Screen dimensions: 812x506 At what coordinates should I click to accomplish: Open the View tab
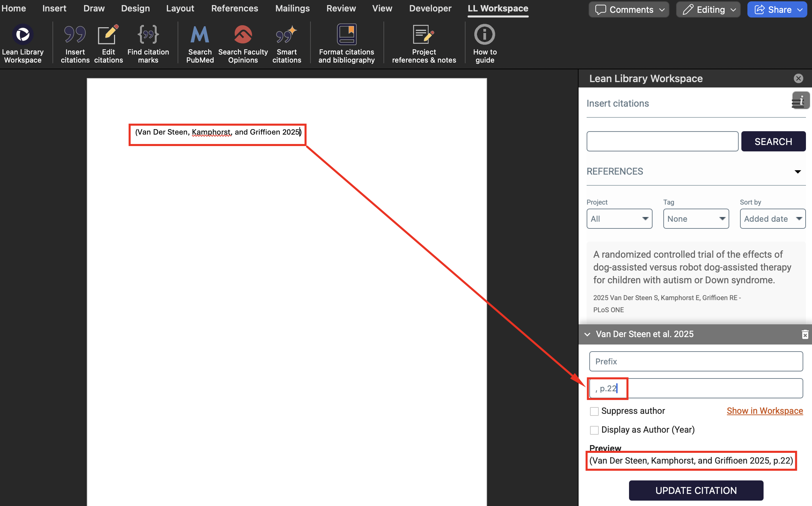[x=382, y=8]
